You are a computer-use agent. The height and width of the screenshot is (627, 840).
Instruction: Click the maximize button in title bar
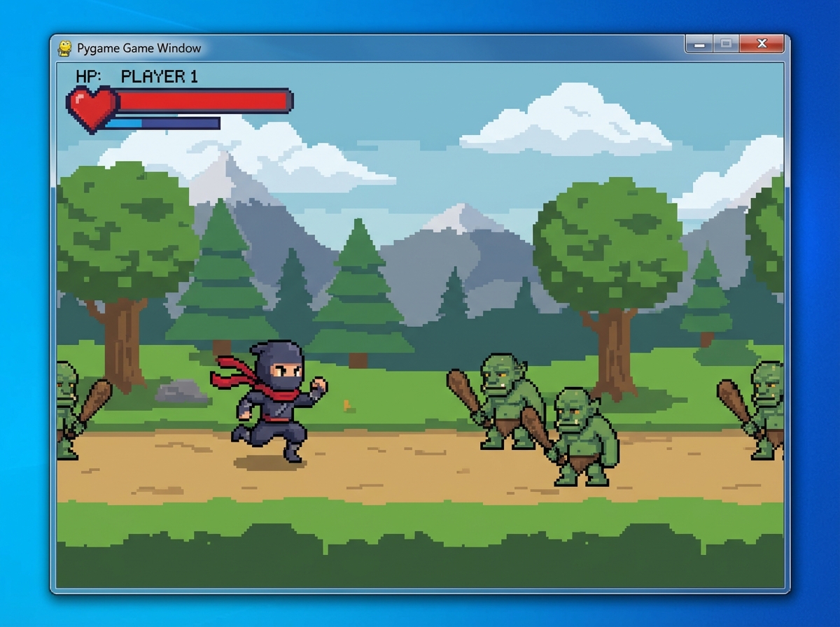(726, 45)
